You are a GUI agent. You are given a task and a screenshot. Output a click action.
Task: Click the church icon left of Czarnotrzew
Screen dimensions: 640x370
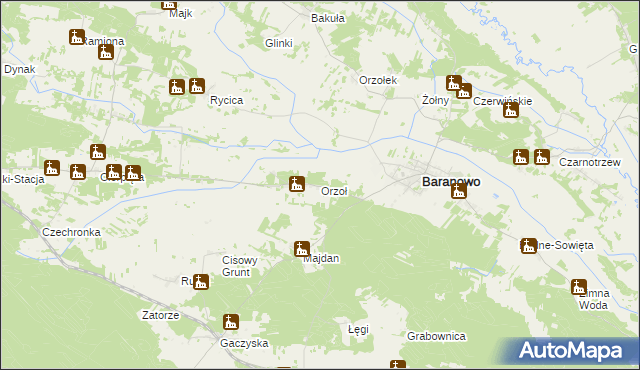[x=542, y=157]
